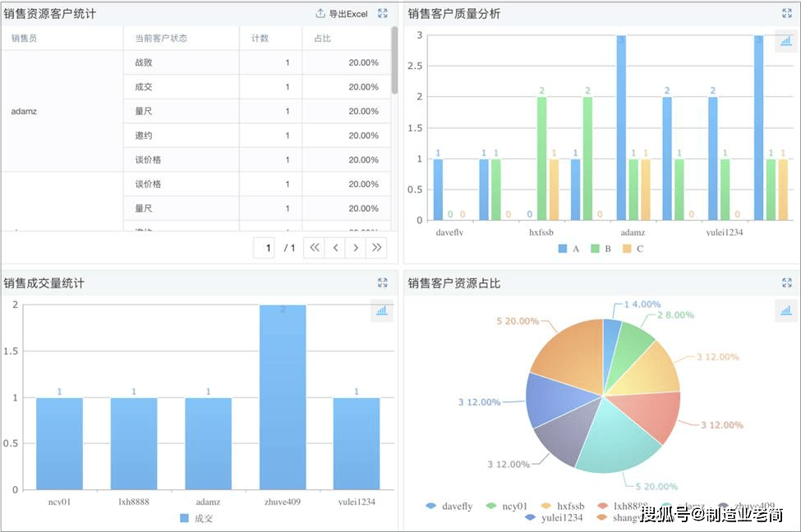Image resolution: width=801 pixels, height=532 pixels.
Task: Click the 销售客户质量分析 panel title
Action: click(x=453, y=14)
